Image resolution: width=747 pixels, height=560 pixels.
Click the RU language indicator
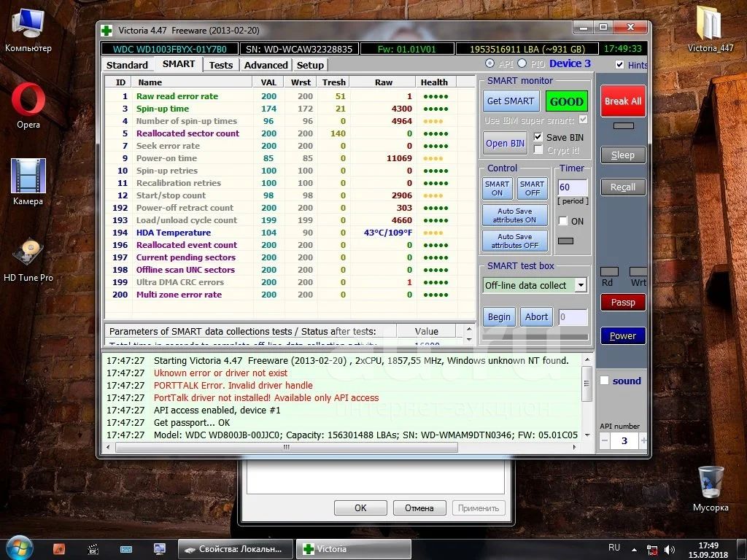[614, 548]
